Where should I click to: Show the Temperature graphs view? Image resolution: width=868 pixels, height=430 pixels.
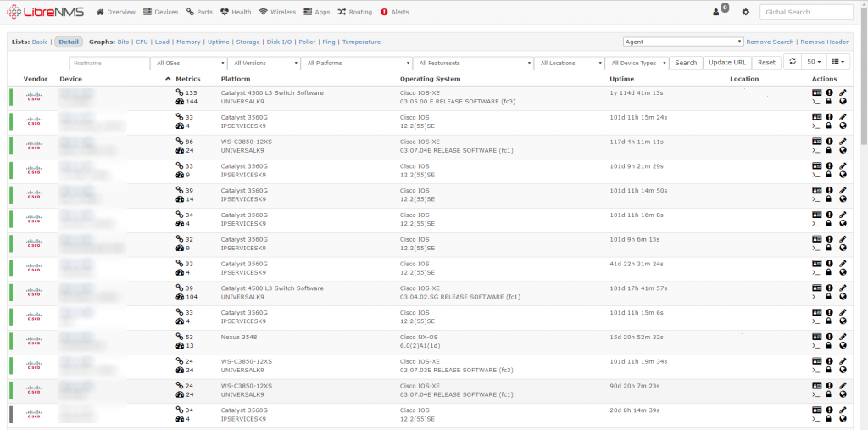click(x=361, y=42)
